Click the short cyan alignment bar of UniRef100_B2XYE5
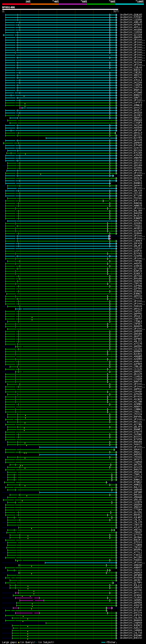 click(x=81, y=138)
